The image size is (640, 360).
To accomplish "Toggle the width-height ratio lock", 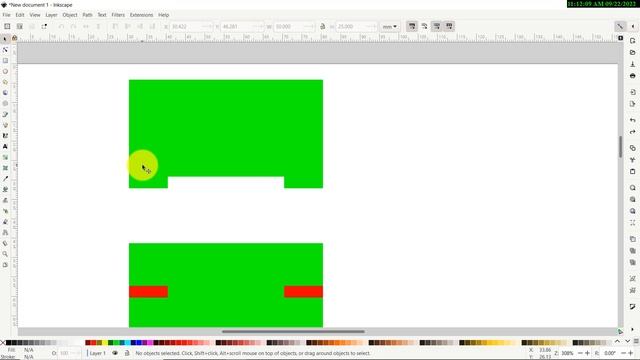I will pos(322,27).
